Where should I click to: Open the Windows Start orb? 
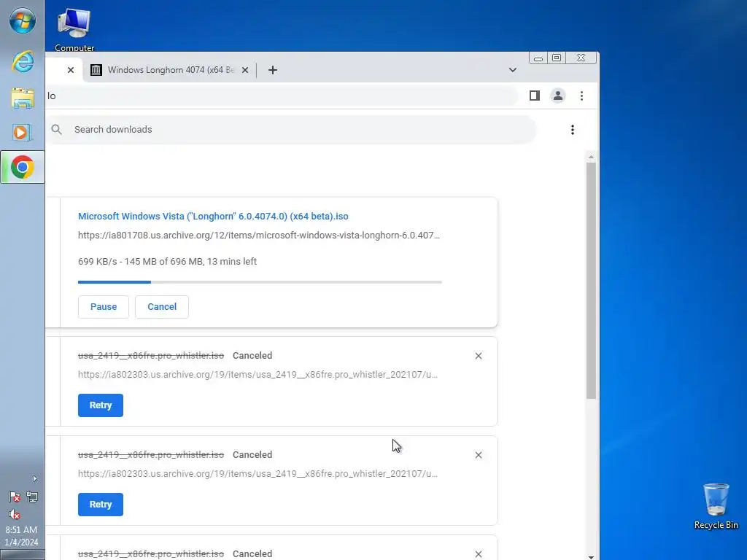pos(23,21)
